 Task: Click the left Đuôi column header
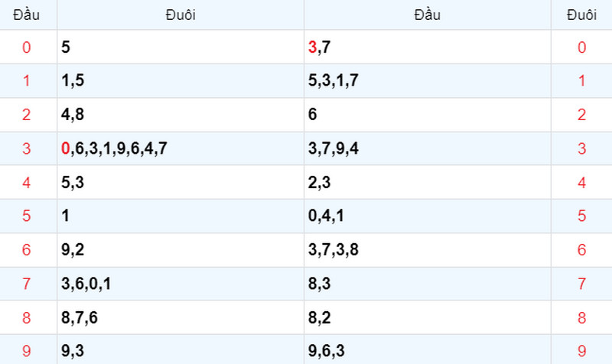pos(181,15)
